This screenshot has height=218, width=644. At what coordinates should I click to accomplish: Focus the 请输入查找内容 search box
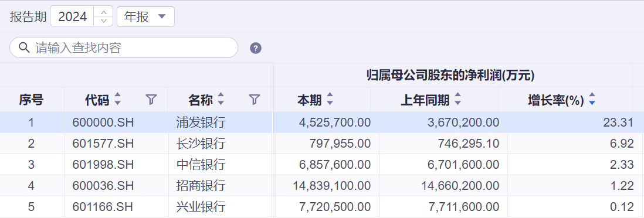click(124, 47)
